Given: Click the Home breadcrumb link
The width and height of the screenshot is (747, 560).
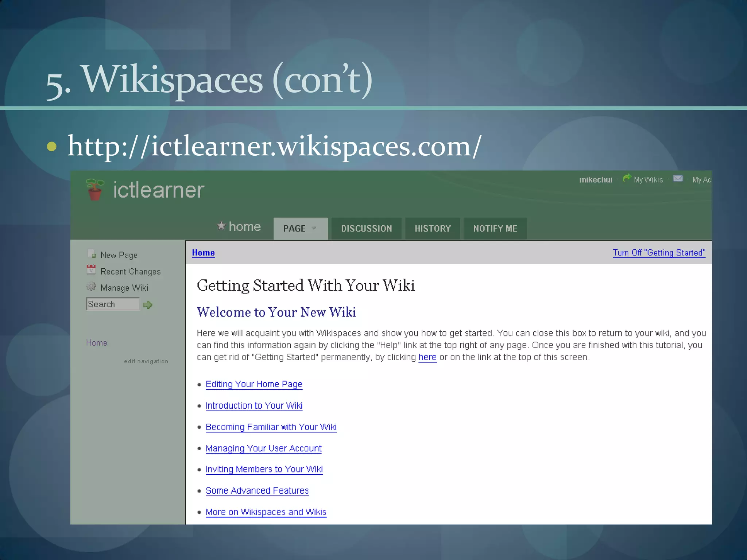Looking at the screenshot, I should (204, 253).
